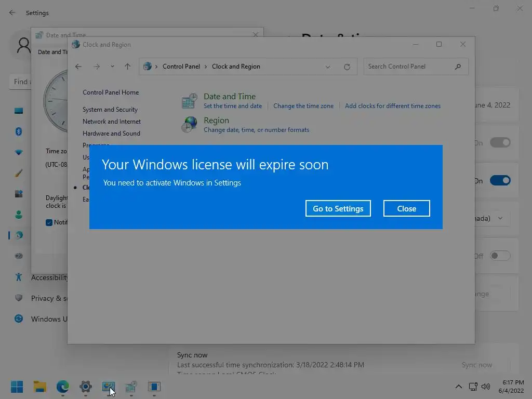Open Network and Internet category
This screenshot has height=399, width=532.
coord(112,122)
